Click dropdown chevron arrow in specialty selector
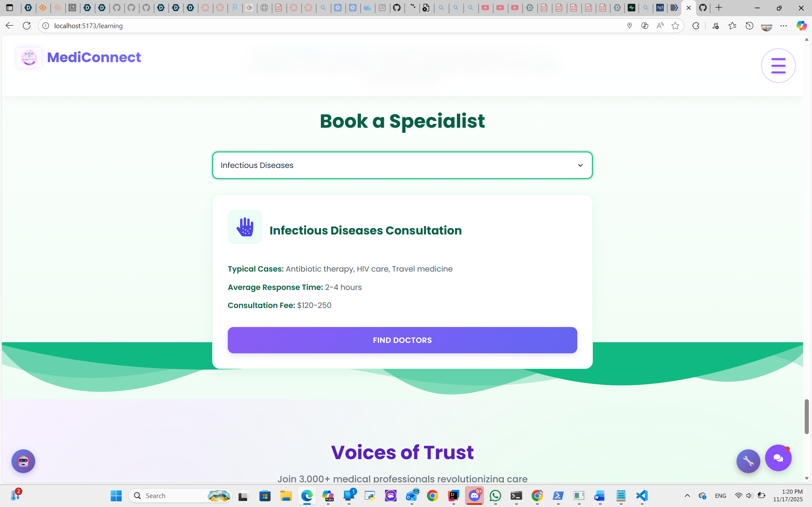 pyautogui.click(x=580, y=165)
